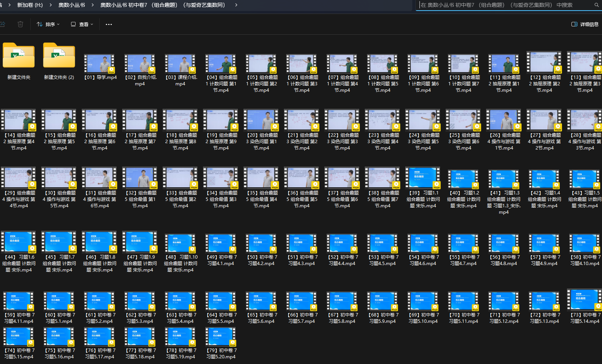Image resolution: width=602 pixels, height=364 pixels.
Task: Select the [20] 染色问题 第1节 video
Action: (x=261, y=121)
